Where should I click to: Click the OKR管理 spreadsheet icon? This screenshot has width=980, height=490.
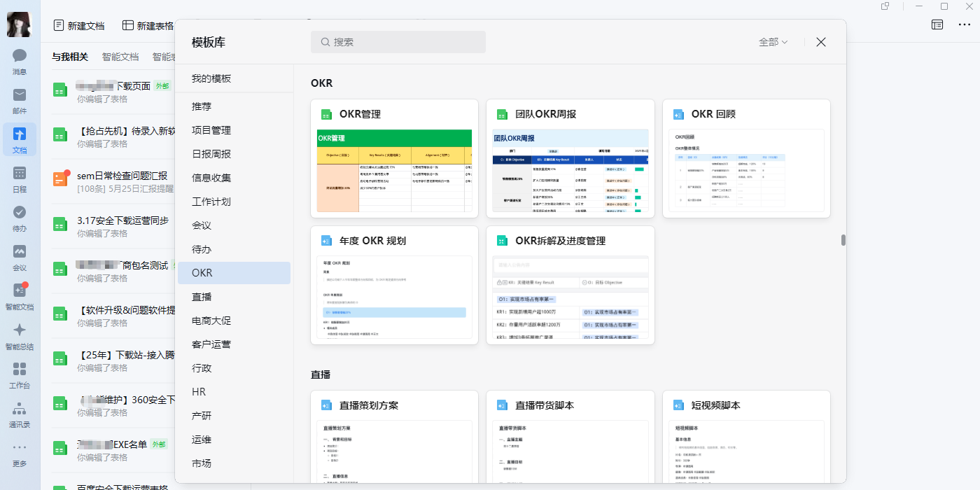[325, 114]
